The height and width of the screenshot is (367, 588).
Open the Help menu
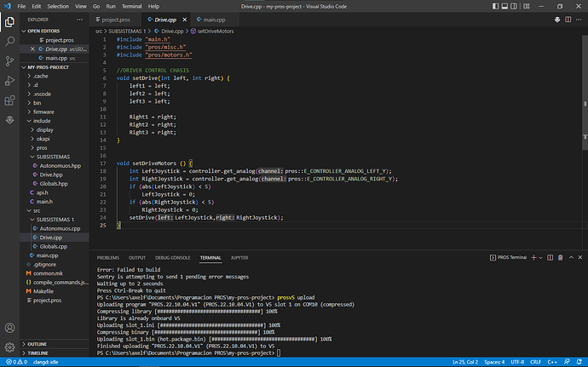(153, 6)
